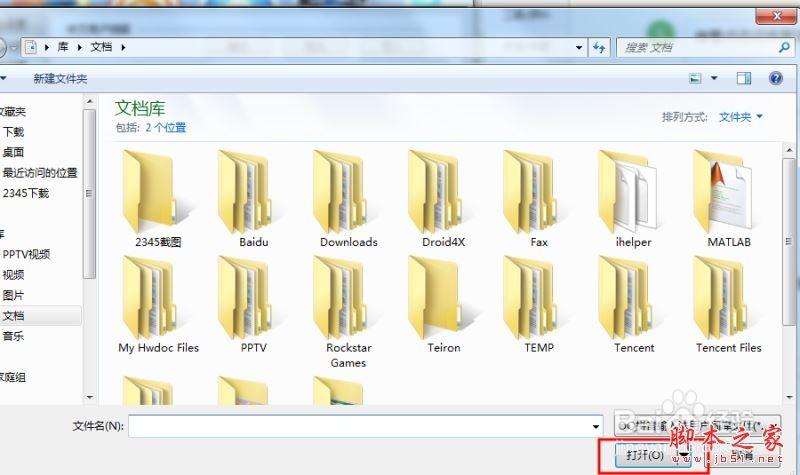Open the sort by 文件夹 dropdown
This screenshot has height=475, width=800.
point(741,117)
